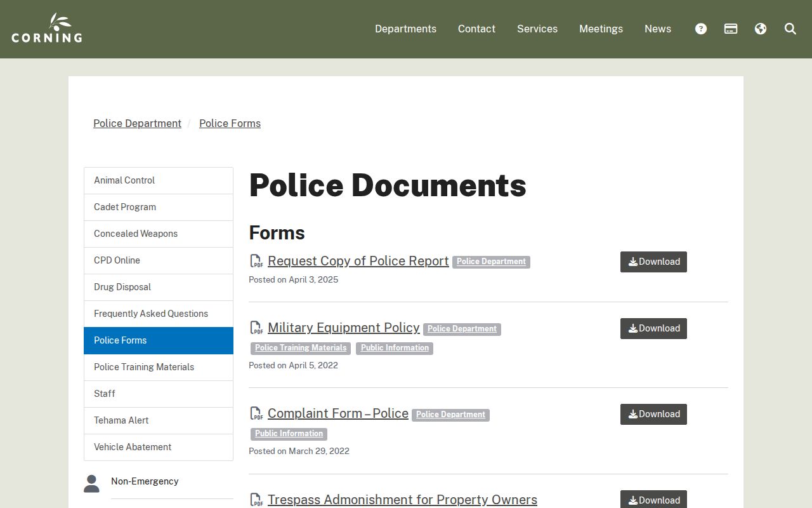The height and width of the screenshot is (508, 812).
Task: Open the payment card icon in header
Action: tap(731, 29)
